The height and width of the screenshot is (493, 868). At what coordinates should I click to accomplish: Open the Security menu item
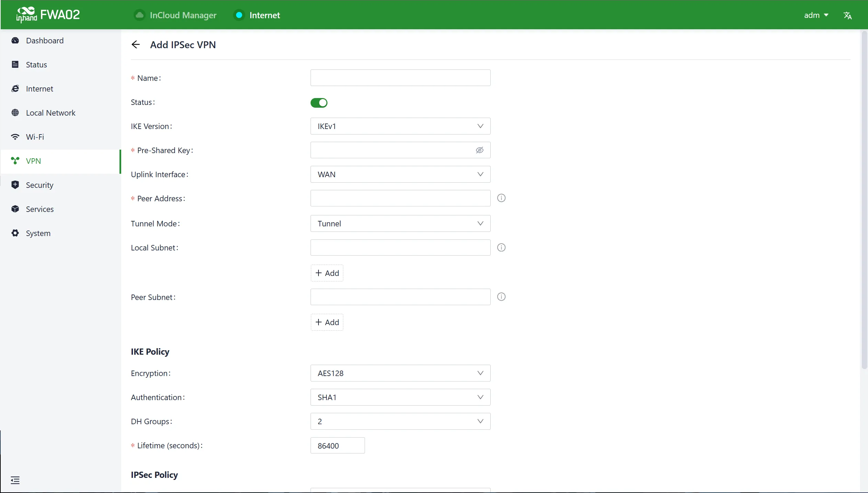pos(61,185)
